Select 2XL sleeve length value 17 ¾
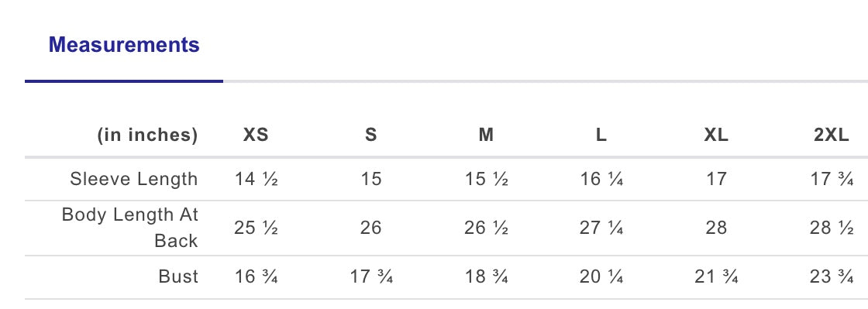868x309 pixels. [x=832, y=179]
